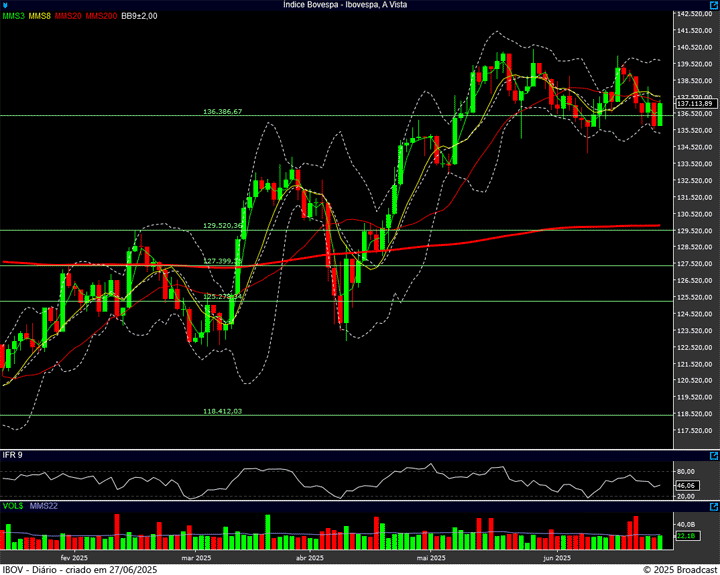Click the mai 2025 date axis label

[431, 558]
